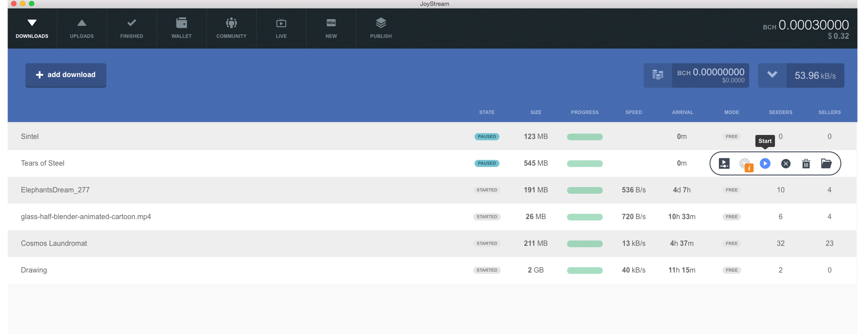
Task: Select the Tears of Steel row name
Action: tap(43, 163)
